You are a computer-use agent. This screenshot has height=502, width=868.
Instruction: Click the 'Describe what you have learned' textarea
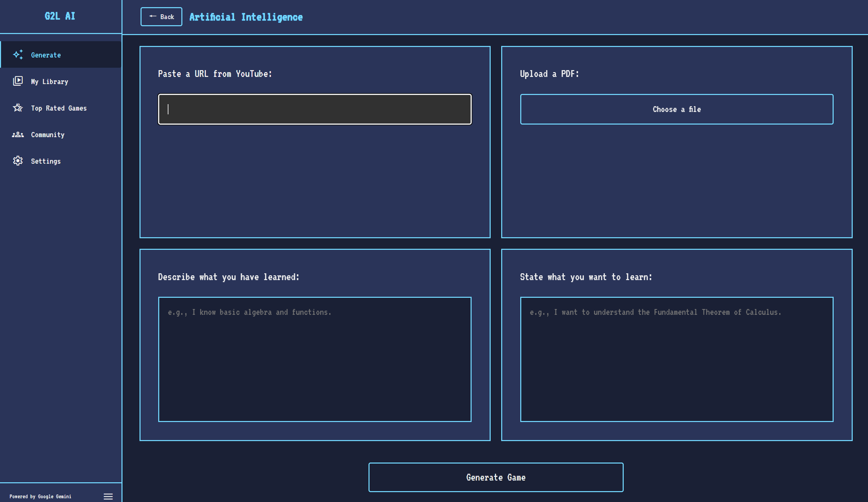[314, 359]
